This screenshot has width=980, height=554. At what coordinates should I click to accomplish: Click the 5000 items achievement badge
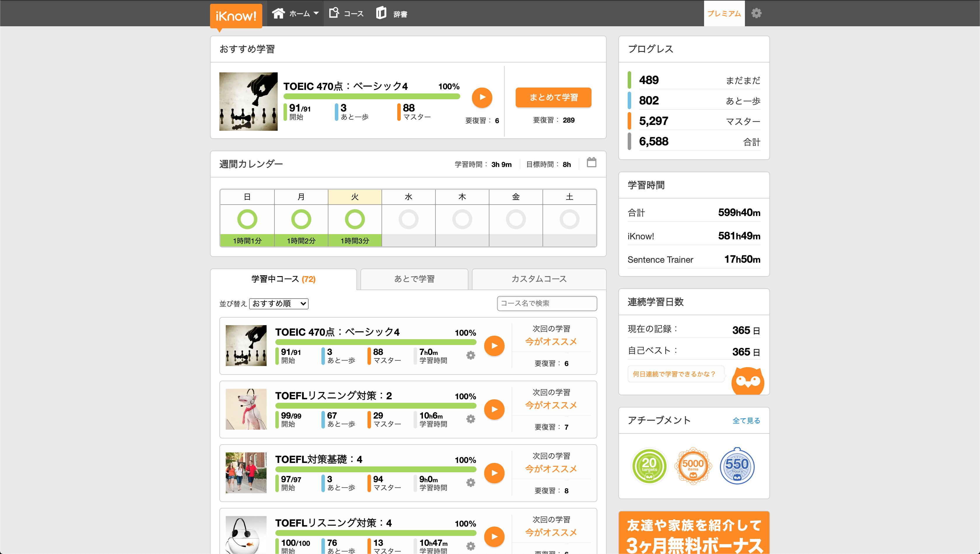(693, 466)
